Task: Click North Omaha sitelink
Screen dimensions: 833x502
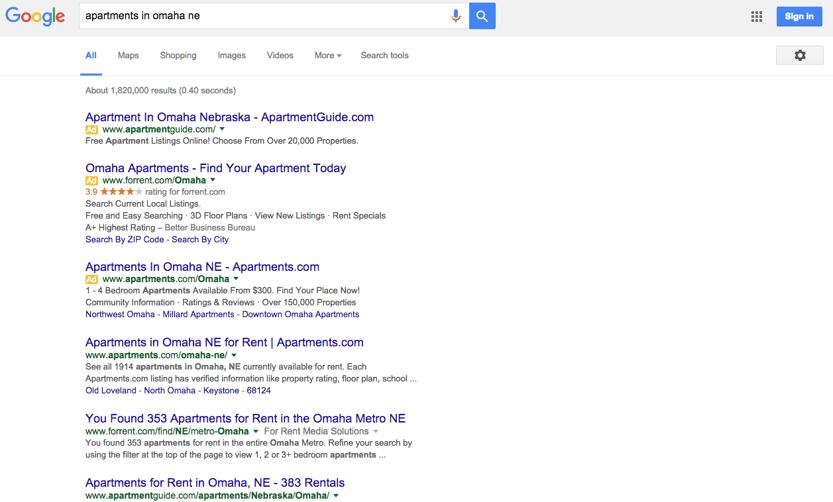Action: click(169, 390)
